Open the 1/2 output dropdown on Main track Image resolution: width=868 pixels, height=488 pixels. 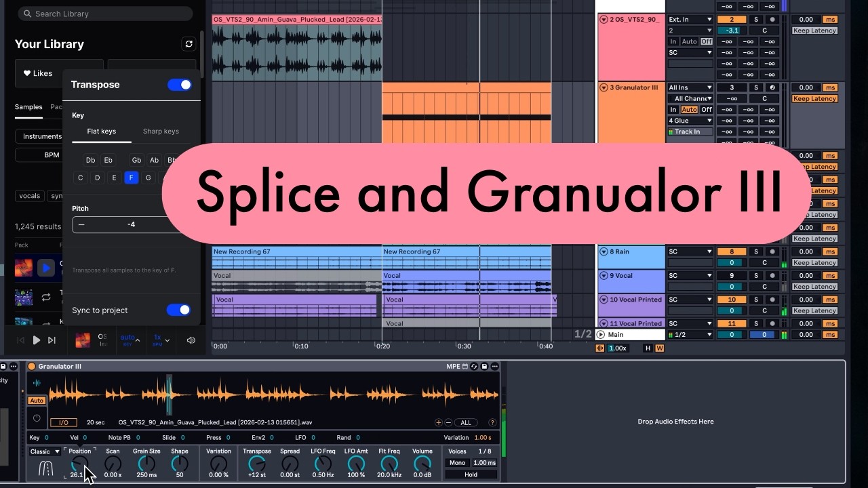click(690, 335)
